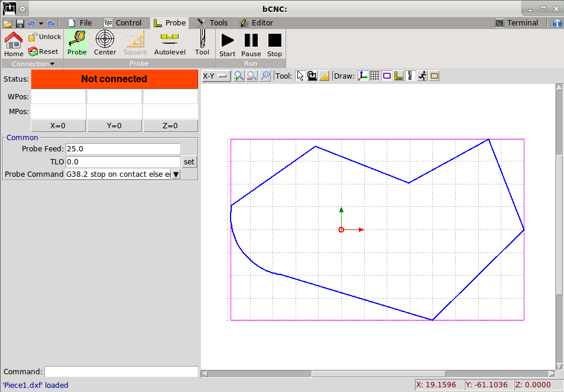Click the Probe Feed input field

point(122,149)
